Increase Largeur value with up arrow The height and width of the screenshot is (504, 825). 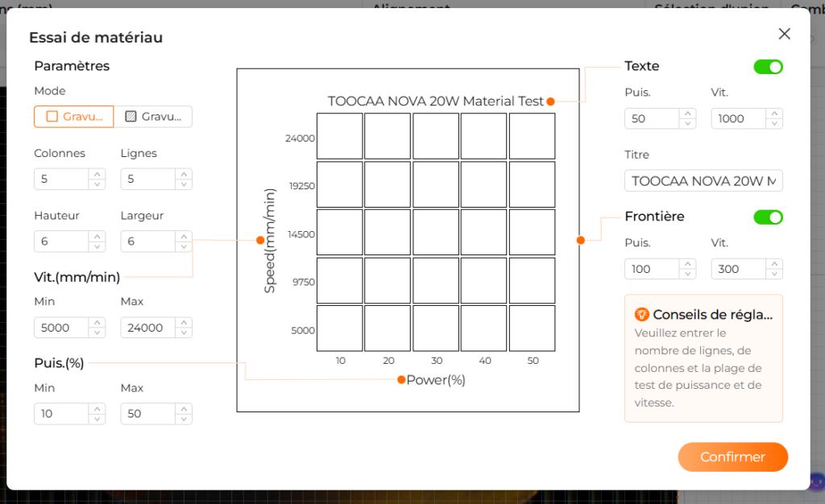tap(184, 237)
